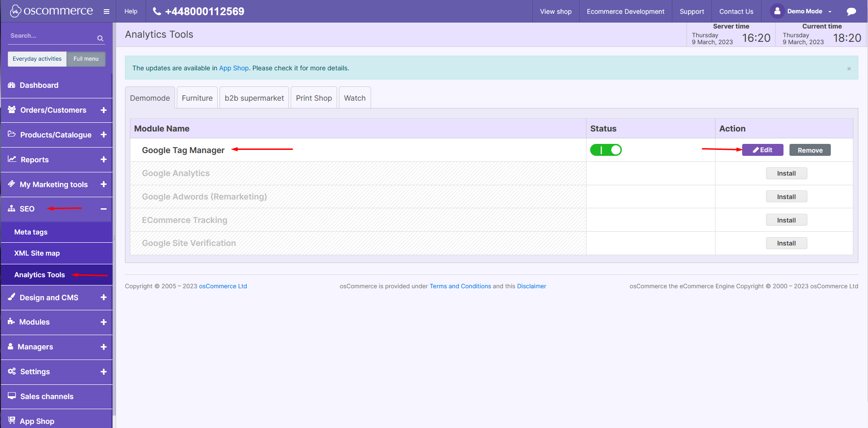Viewport: 868px width, 428px height.
Task: Open Contact Us link in header
Action: coord(736,11)
